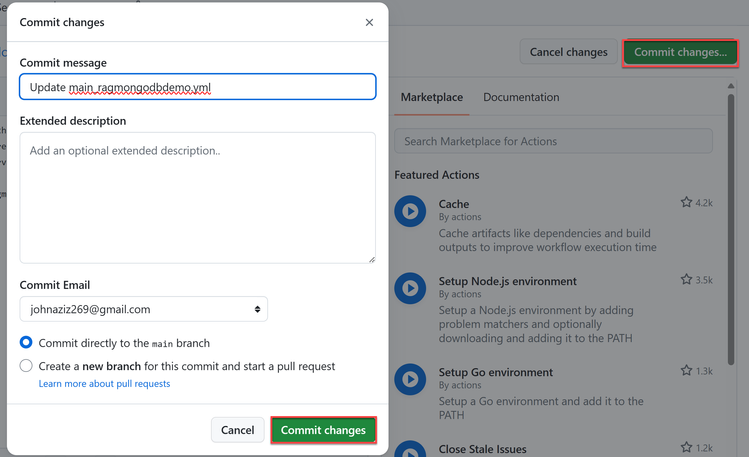This screenshot has height=457, width=749.
Task: Click the Close Stale Issues icon
Action: [410, 450]
